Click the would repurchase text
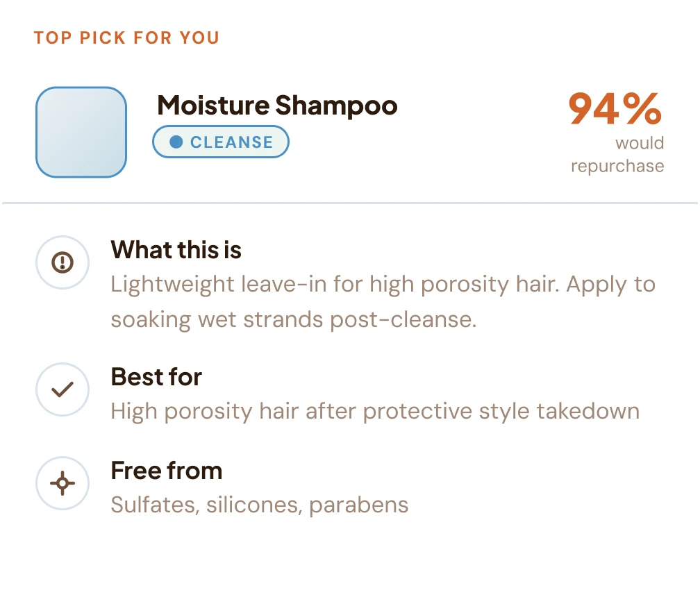700x604 pixels. click(617, 154)
